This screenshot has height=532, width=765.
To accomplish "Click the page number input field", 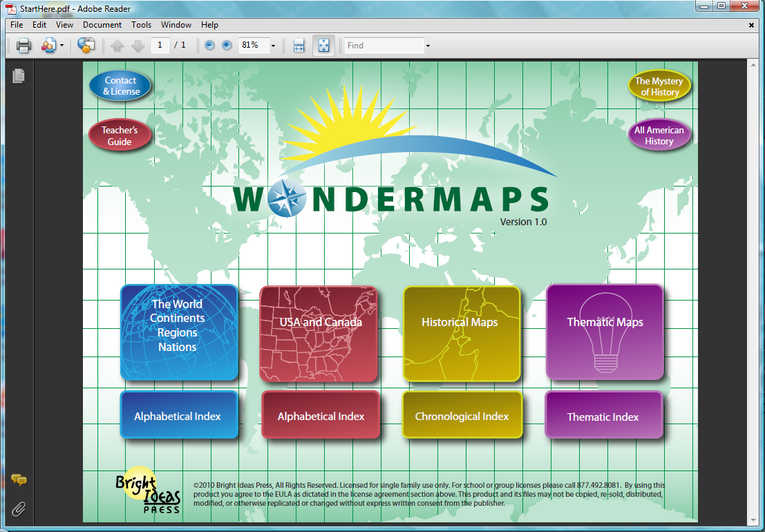I will (x=160, y=46).
